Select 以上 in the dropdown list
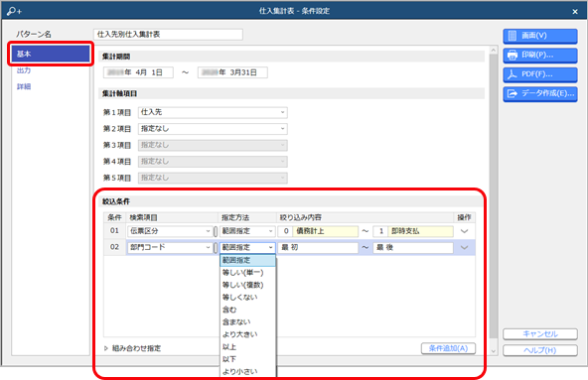The height and width of the screenshot is (380, 588). tap(247, 347)
